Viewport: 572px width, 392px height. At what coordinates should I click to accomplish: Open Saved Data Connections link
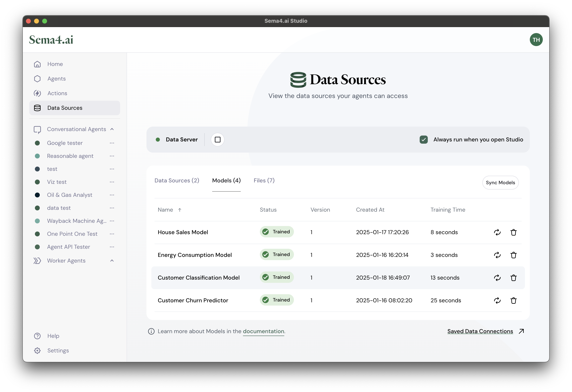[x=480, y=331]
